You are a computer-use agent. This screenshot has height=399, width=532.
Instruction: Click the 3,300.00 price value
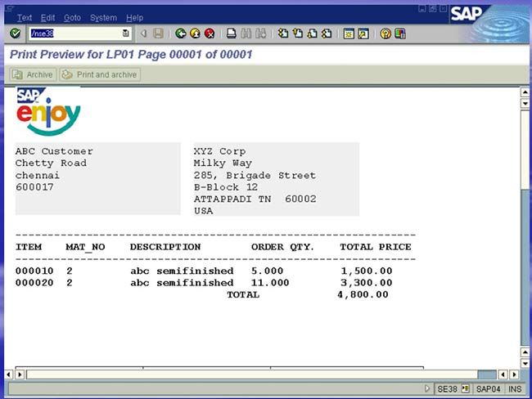367,283
